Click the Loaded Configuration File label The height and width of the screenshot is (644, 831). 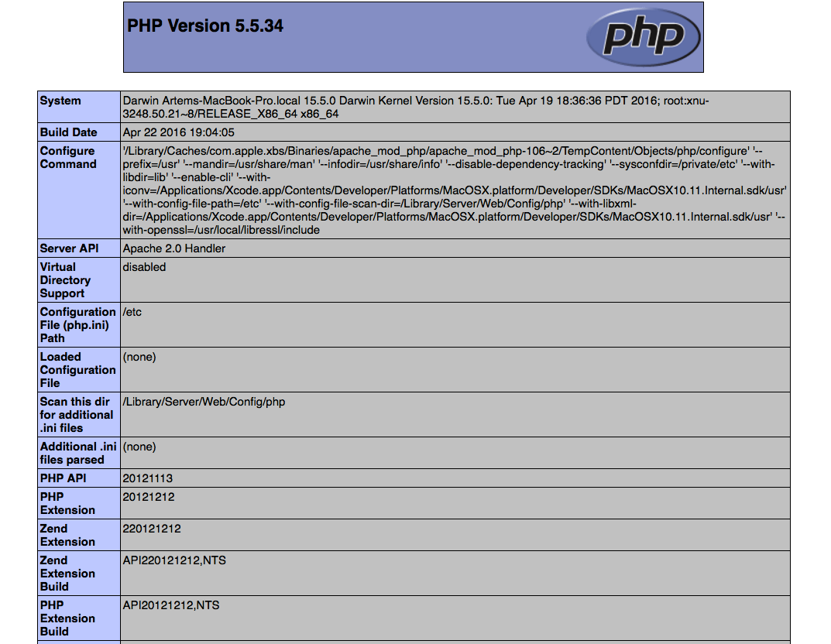(x=77, y=370)
